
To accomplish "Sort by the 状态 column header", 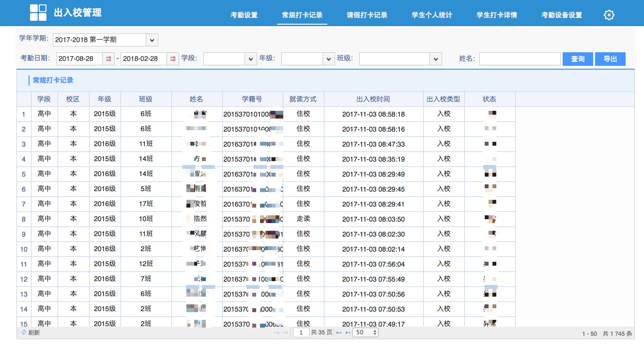I will click(x=490, y=99).
